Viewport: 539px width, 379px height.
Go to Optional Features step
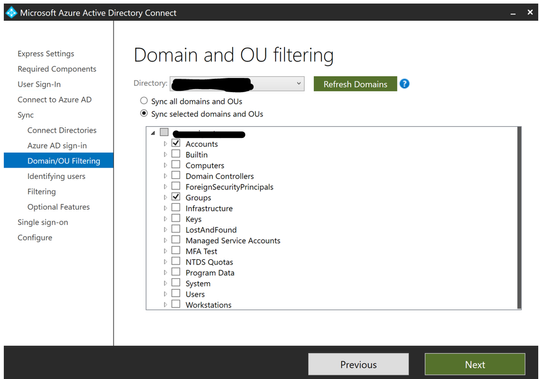coord(58,207)
